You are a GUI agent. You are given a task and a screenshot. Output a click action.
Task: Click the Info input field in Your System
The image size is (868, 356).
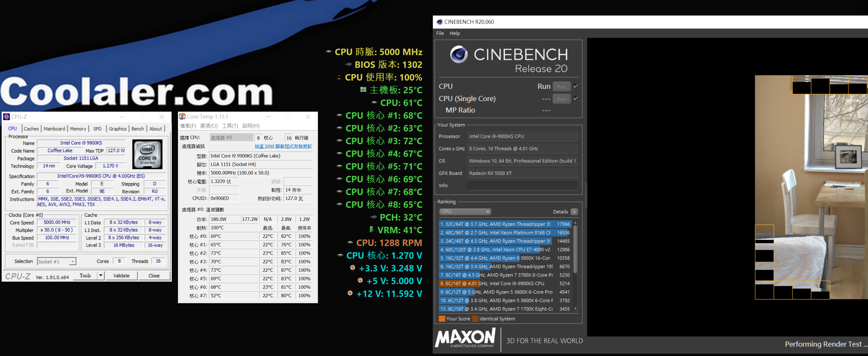point(522,185)
